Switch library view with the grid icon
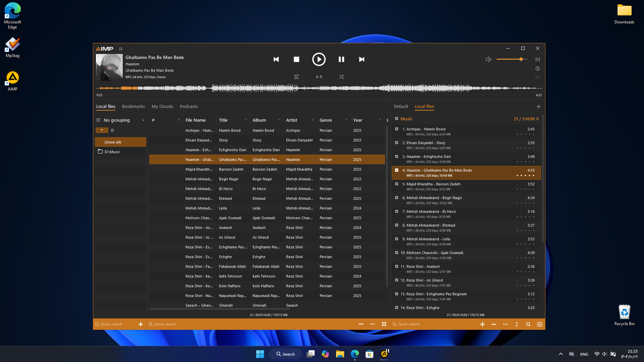644x362 pixels. tap(384, 324)
